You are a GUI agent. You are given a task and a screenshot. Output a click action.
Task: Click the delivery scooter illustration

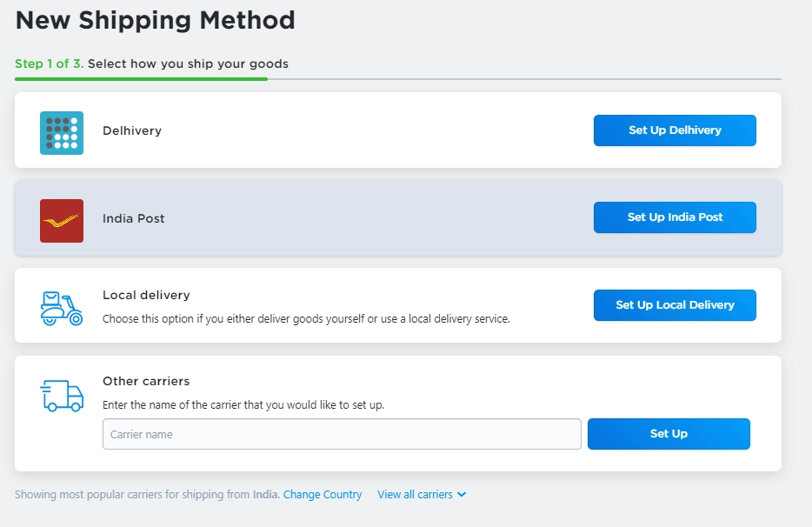[x=60, y=305]
